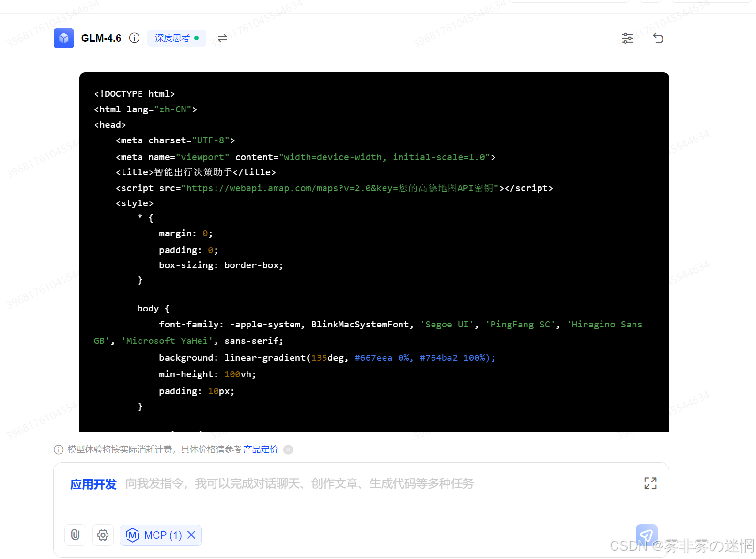Click the meta viewport code line
The image size is (756, 559).
point(306,157)
